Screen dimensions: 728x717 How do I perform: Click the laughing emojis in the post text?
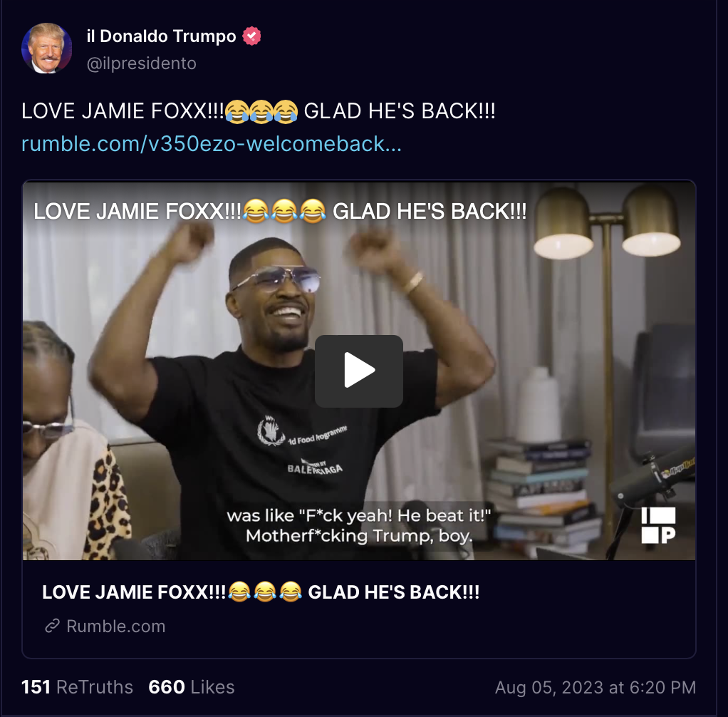point(261,111)
